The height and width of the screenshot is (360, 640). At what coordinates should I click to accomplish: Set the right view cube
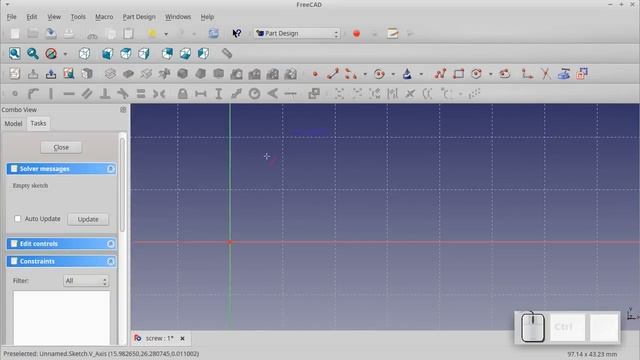pyautogui.click(x=144, y=53)
